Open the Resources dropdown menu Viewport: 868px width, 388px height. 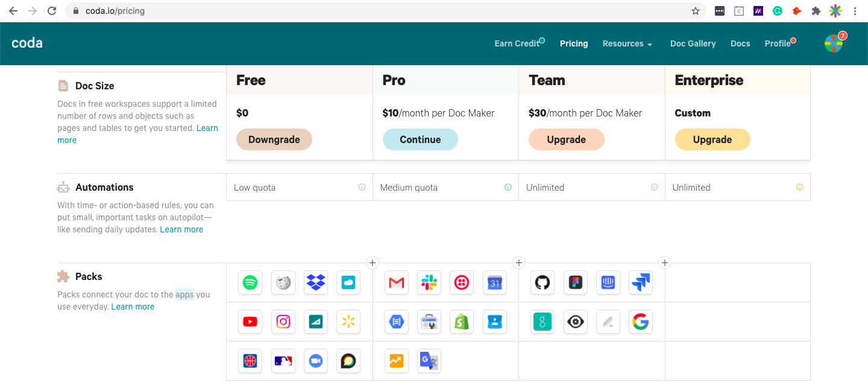[627, 43]
